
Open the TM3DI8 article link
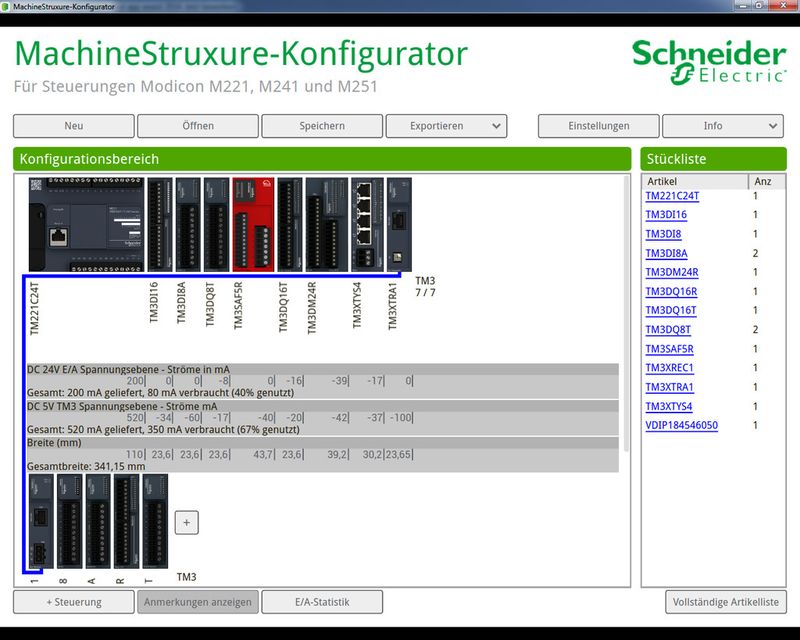point(663,234)
